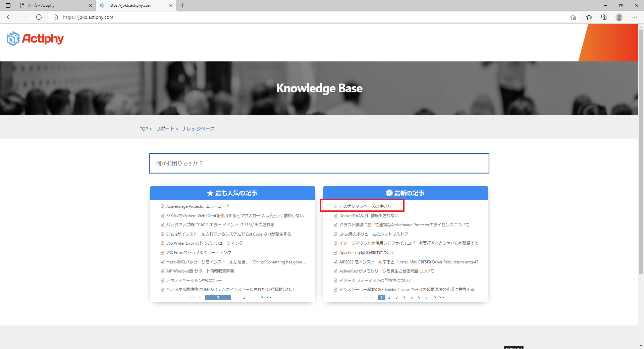Jump to last page of latest articles
644x349 pixels.
(x=441, y=297)
